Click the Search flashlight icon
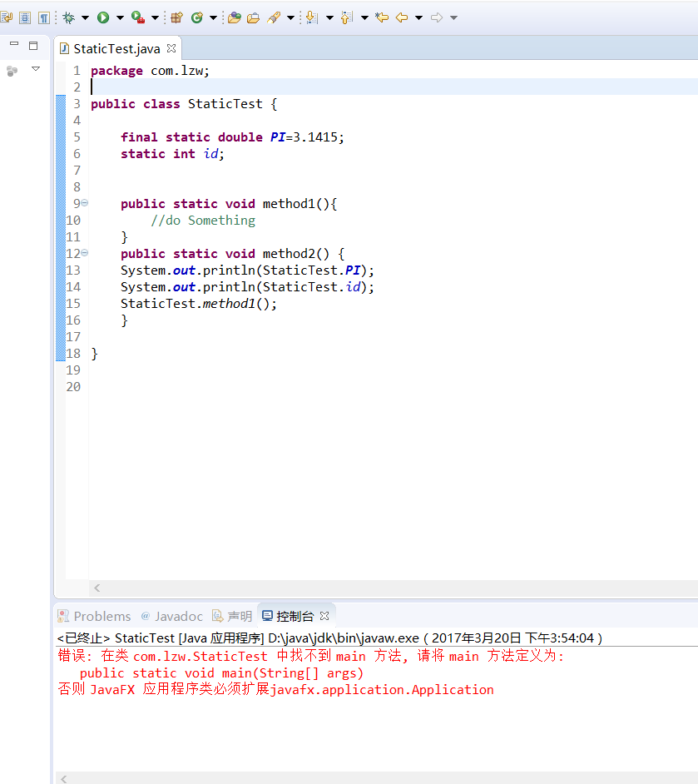This screenshot has width=698, height=784. click(274, 17)
